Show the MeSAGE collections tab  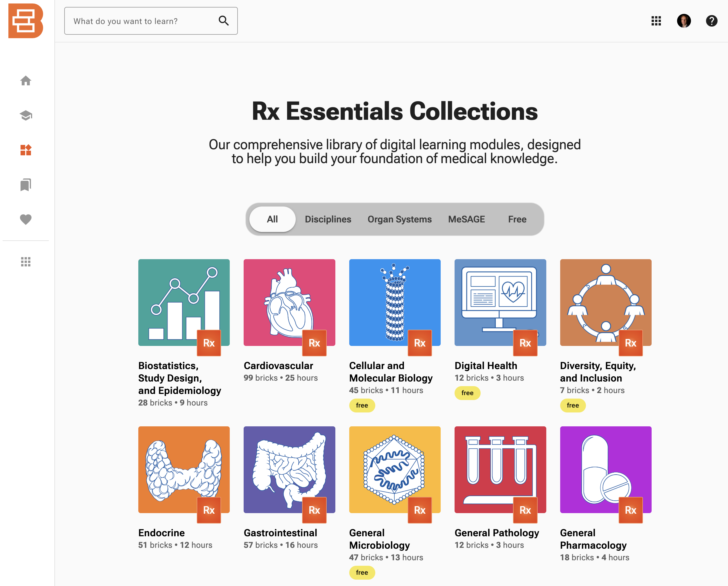click(x=466, y=220)
